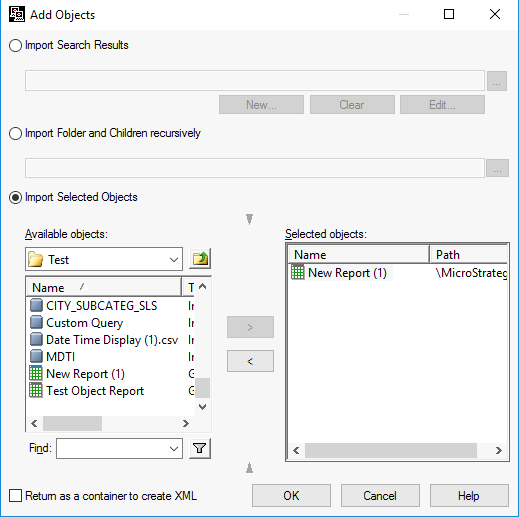Click the Test Object Report grid icon
Image resolution: width=519 pixels, height=517 pixels.
tap(36, 390)
